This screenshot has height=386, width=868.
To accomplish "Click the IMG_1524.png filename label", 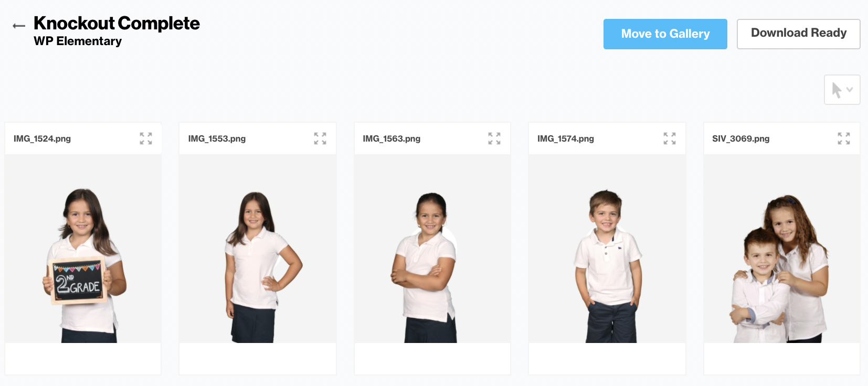I will click(x=42, y=138).
